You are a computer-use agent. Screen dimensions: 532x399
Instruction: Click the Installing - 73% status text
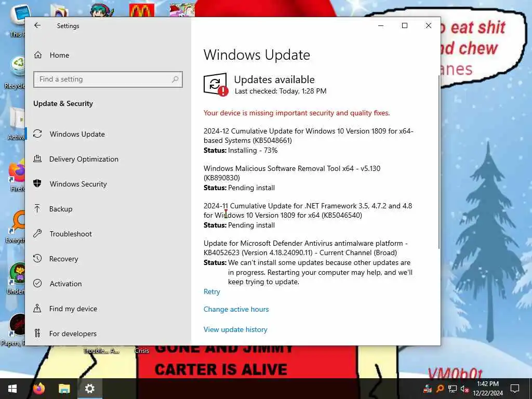(253, 150)
